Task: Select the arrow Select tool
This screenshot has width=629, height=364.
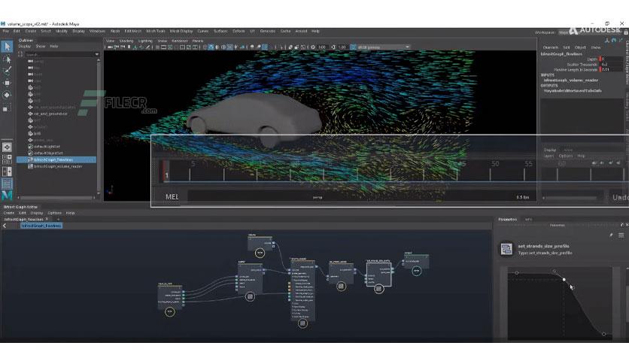Action: click(x=7, y=47)
